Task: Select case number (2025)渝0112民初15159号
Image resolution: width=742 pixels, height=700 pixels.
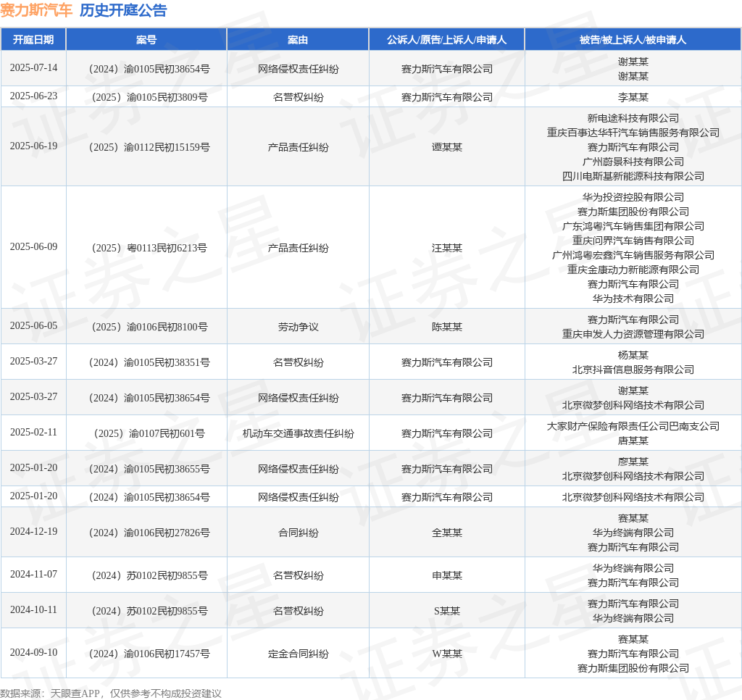Action: tap(149, 147)
